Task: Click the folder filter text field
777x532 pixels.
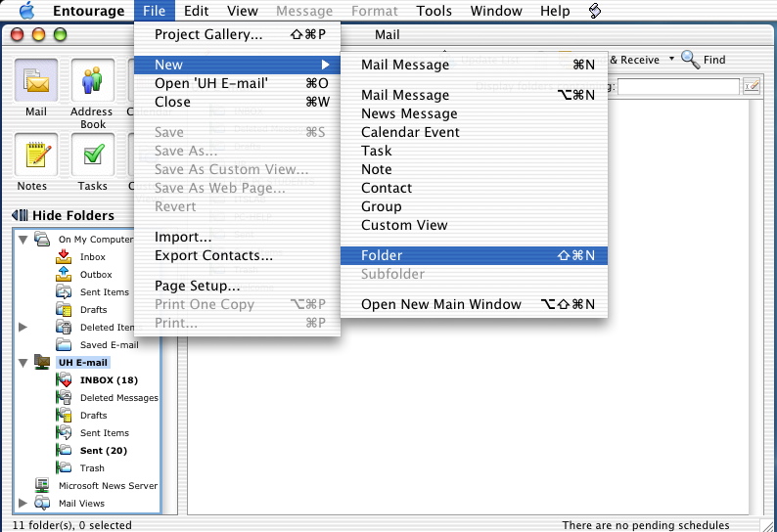Action: click(x=678, y=87)
